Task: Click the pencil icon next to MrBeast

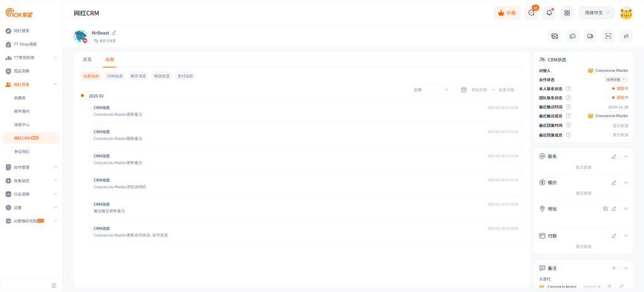Action: pyautogui.click(x=114, y=33)
